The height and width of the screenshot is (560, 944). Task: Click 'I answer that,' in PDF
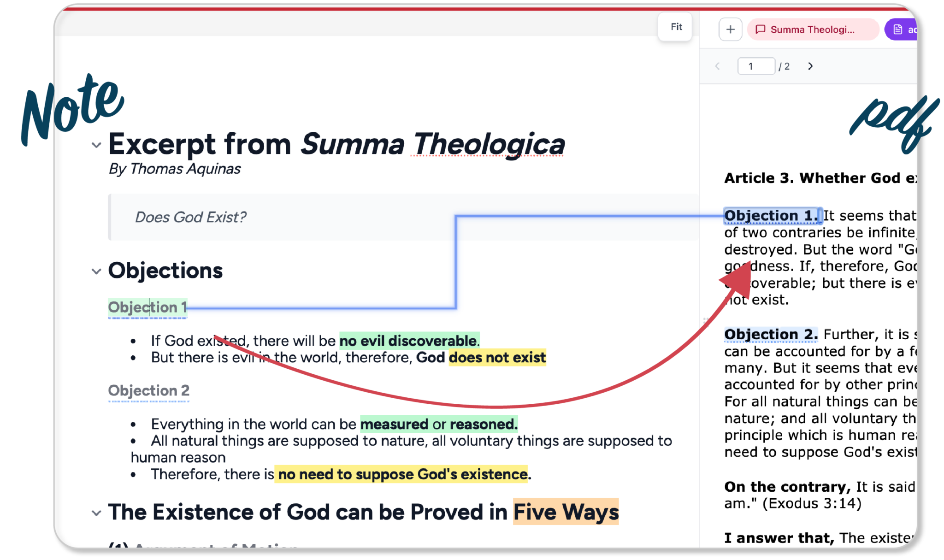779,538
